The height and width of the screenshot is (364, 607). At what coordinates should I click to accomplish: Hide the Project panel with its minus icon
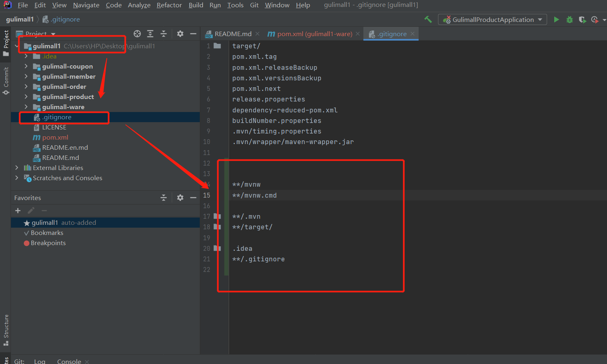coord(193,34)
